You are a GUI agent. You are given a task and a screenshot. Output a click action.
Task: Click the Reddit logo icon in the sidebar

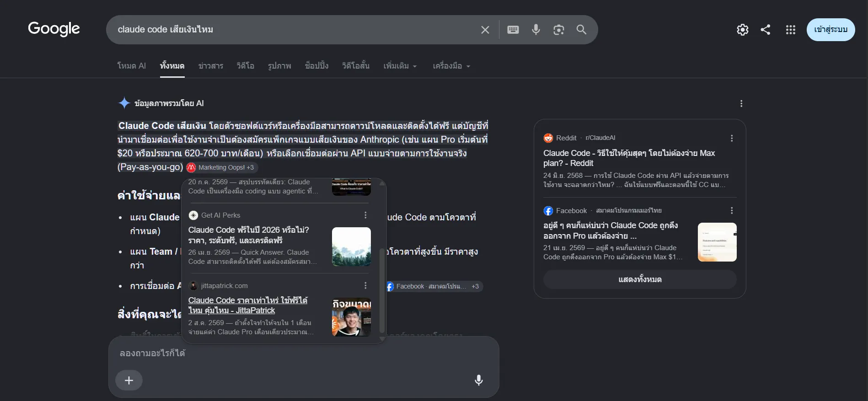548,138
